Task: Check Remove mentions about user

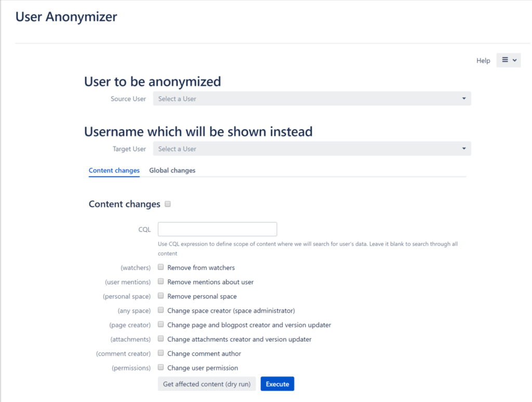Action: (x=161, y=281)
